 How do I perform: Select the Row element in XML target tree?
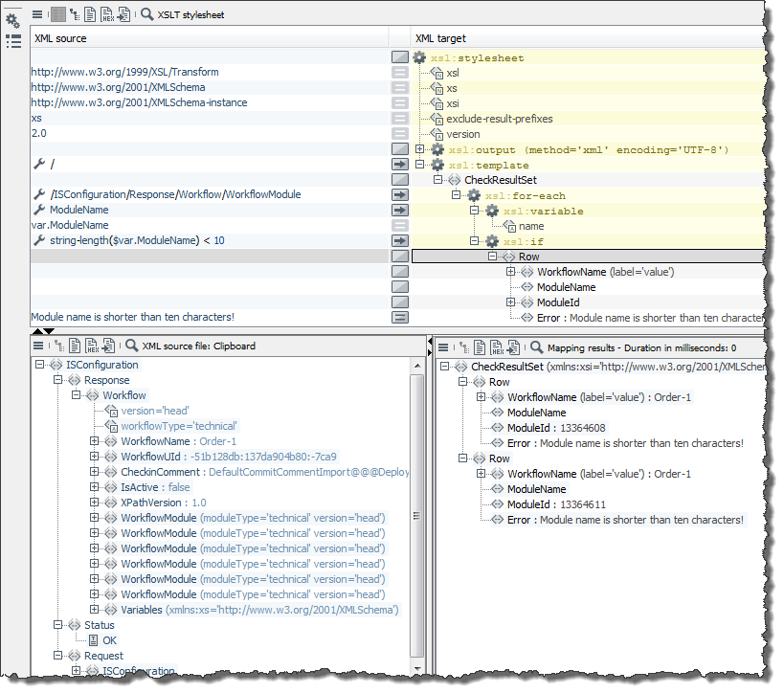point(528,257)
